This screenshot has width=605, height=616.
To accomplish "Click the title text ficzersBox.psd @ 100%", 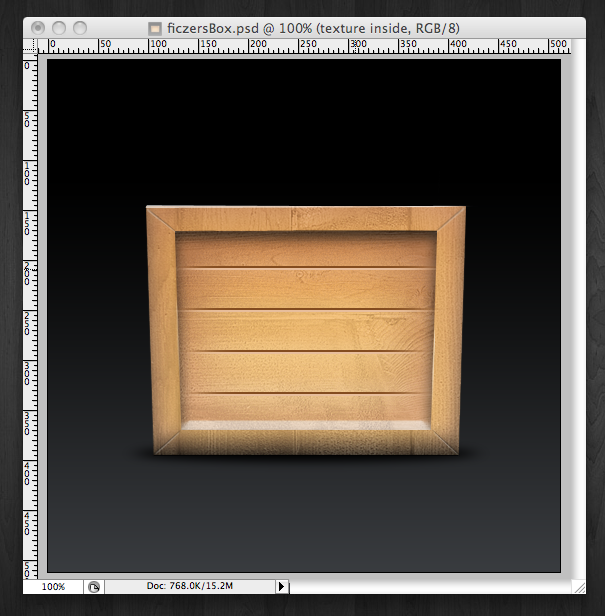I will (240, 29).
